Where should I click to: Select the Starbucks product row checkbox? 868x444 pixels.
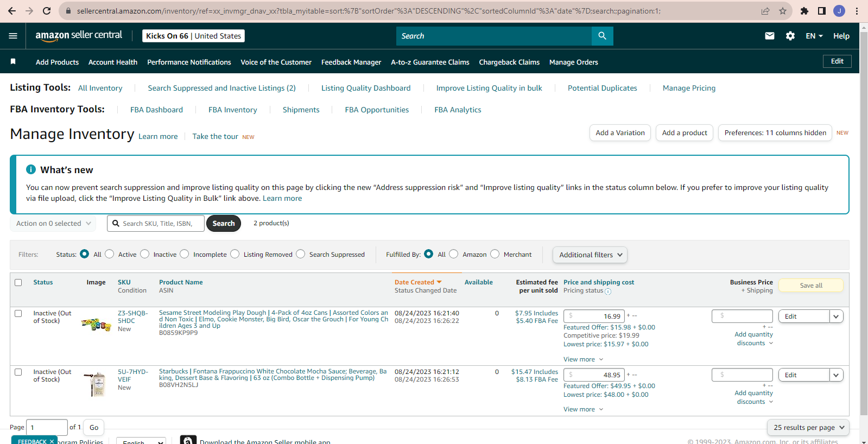click(x=18, y=372)
